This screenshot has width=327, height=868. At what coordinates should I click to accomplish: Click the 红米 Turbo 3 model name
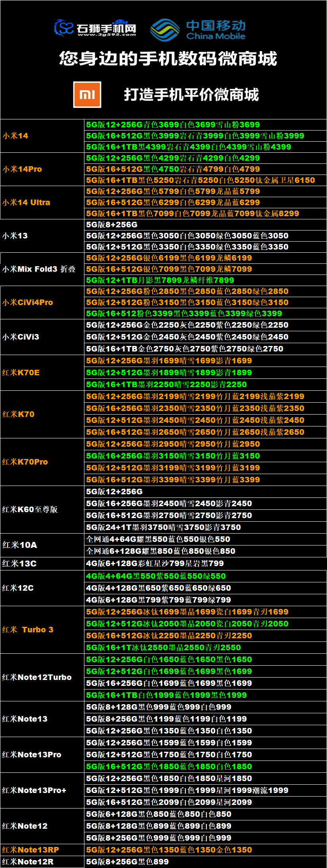tap(28, 630)
